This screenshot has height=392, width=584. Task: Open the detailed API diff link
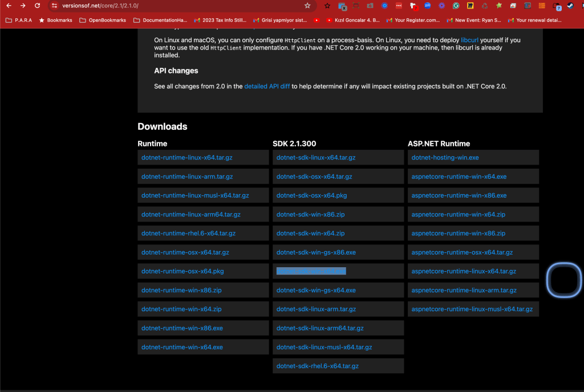(x=267, y=86)
